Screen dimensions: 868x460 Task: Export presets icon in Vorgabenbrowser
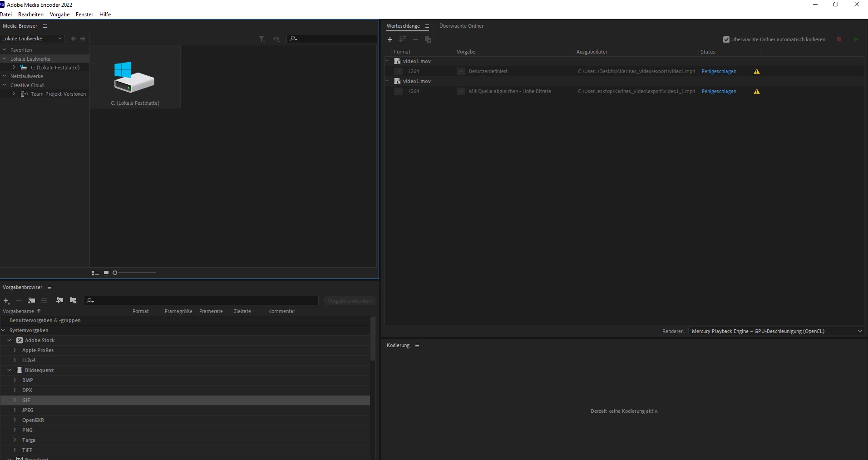tap(73, 301)
